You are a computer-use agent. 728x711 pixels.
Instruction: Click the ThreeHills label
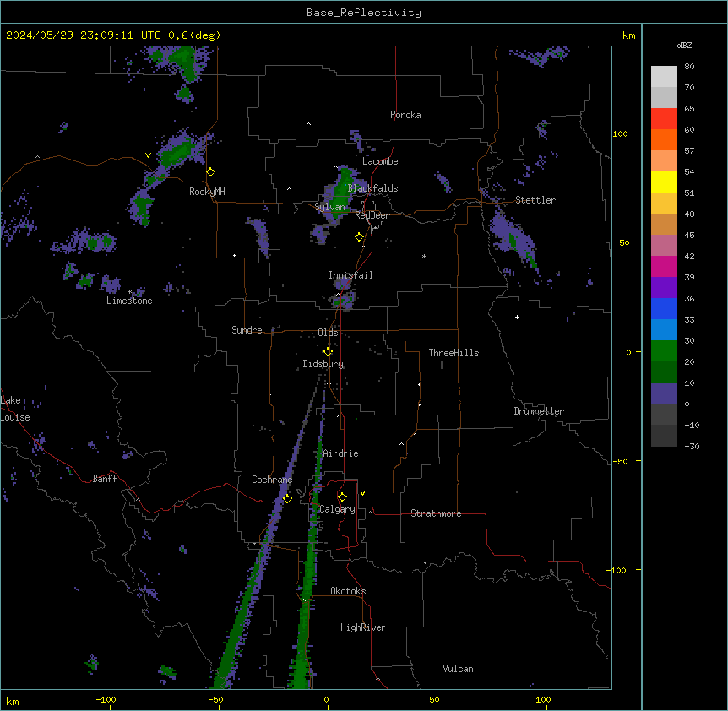[454, 353]
